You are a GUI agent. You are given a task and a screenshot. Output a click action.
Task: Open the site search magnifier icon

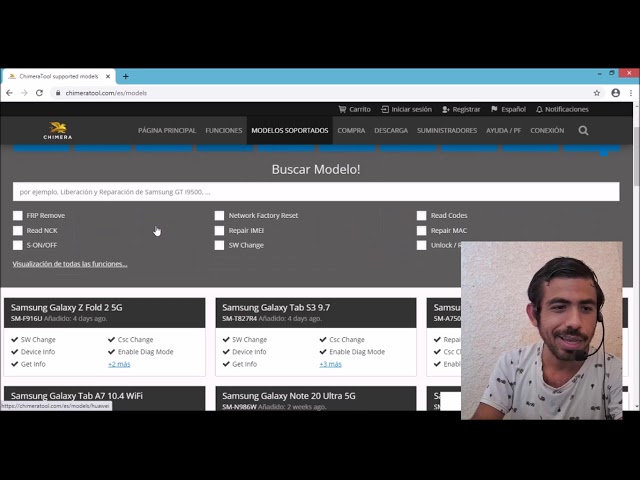click(x=583, y=131)
